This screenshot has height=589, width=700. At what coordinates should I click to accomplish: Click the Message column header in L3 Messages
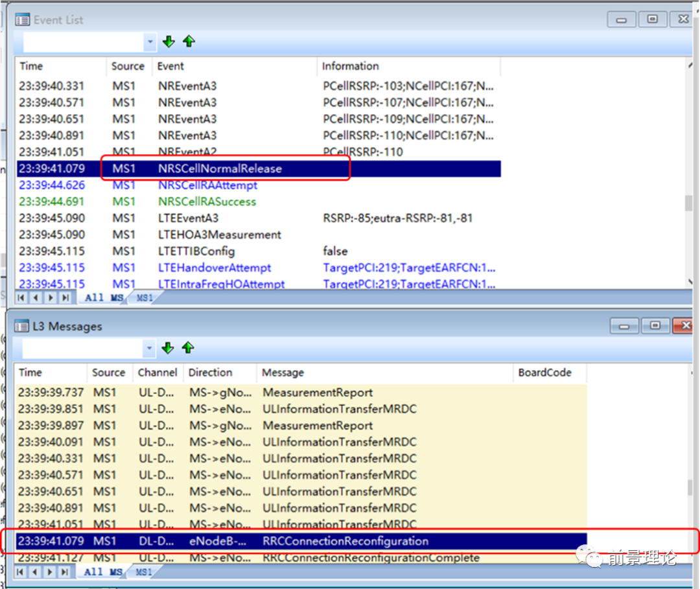pyautogui.click(x=384, y=373)
